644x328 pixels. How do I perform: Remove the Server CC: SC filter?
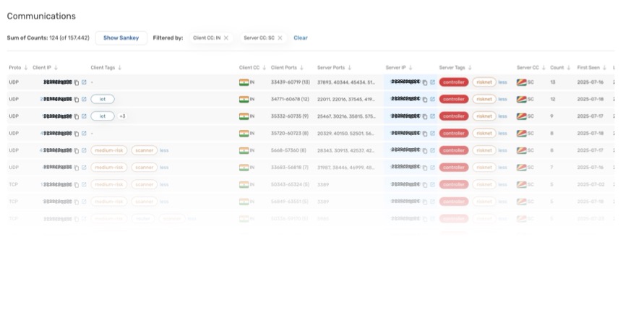[280, 38]
